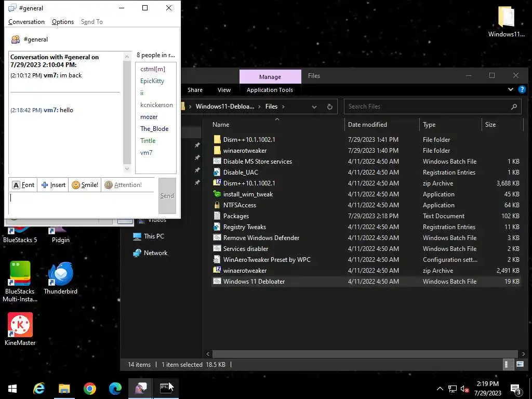Open Network in navigation pane
This screenshot has width=532, height=399.
(151, 253)
